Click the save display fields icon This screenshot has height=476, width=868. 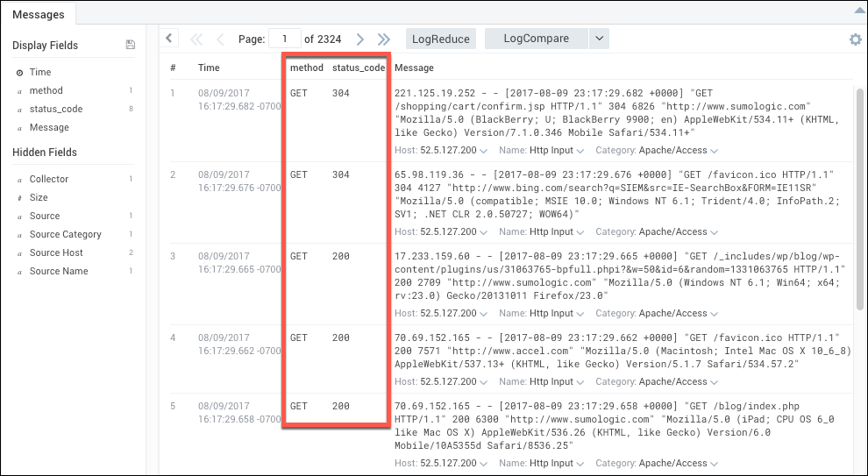click(131, 45)
